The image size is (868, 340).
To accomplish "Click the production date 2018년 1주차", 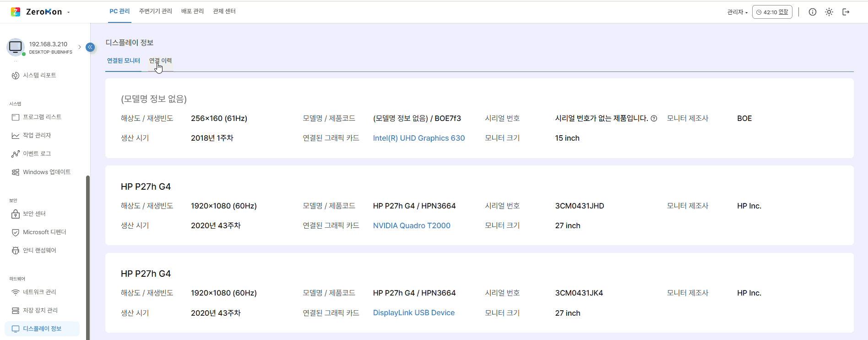I will (x=212, y=138).
